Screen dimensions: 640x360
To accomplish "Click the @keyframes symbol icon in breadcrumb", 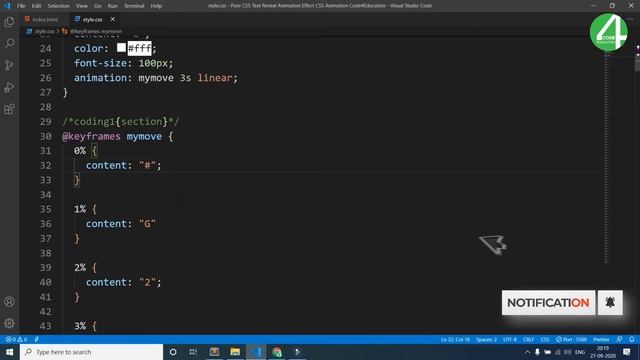I will [x=64, y=31].
